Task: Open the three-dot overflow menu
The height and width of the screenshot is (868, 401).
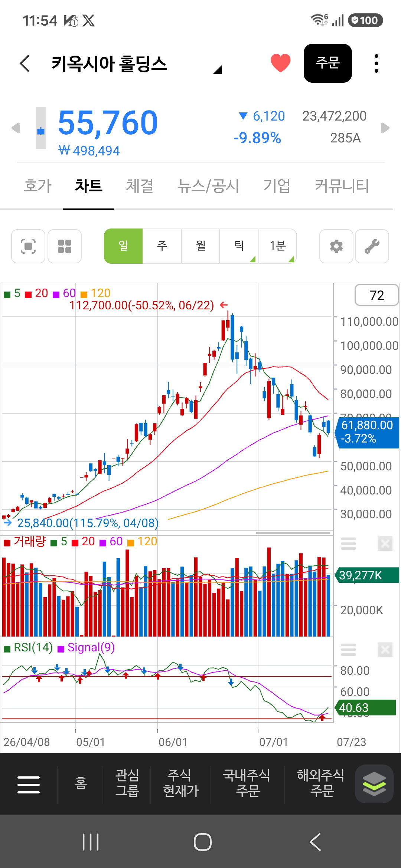Action: [x=376, y=63]
